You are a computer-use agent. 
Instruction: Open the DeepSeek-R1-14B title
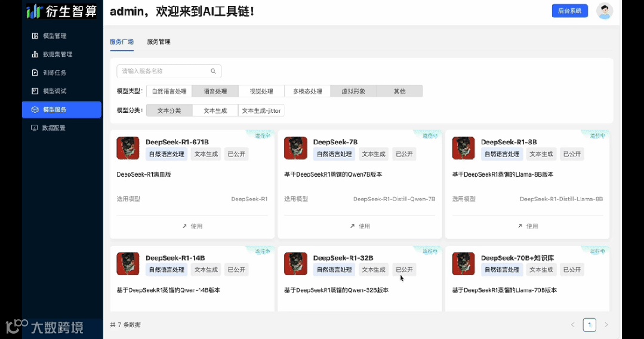pos(175,258)
